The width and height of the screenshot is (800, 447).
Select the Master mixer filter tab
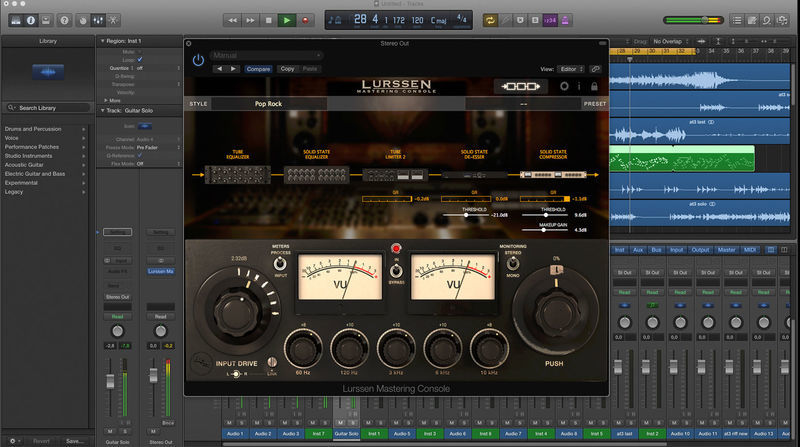click(727, 250)
